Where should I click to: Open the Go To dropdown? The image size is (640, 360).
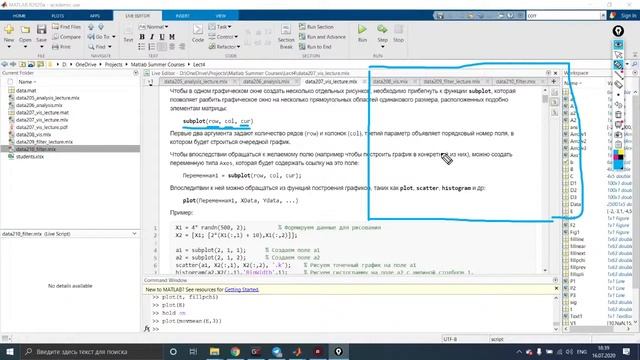(x=113, y=37)
